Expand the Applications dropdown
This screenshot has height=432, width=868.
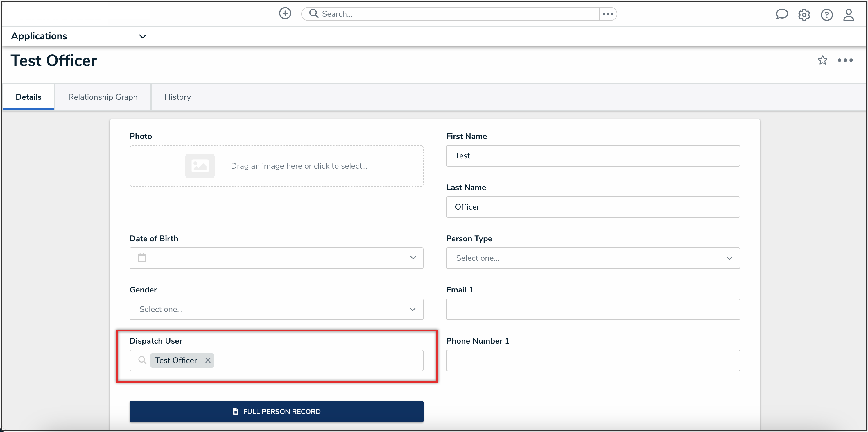(143, 36)
